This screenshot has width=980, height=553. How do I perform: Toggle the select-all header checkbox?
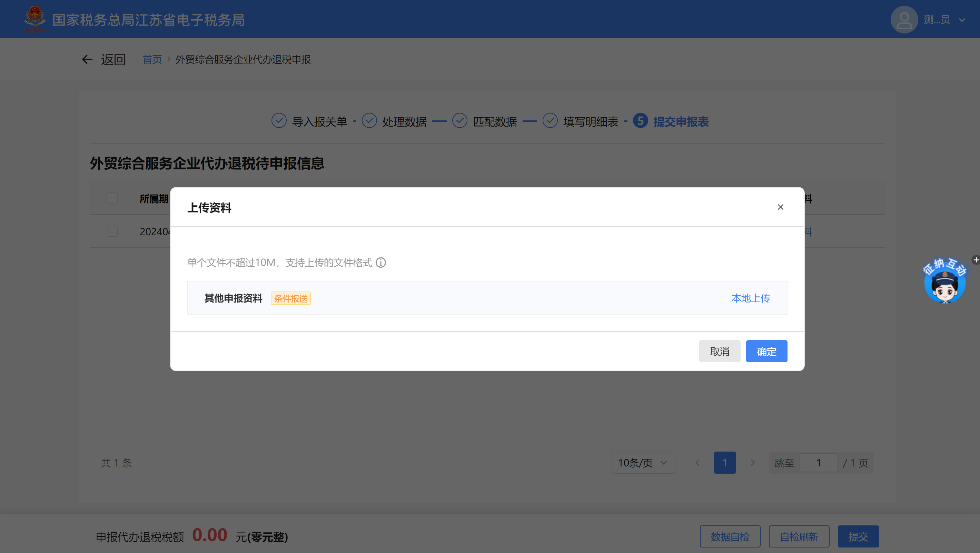pyautogui.click(x=112, y=198)
